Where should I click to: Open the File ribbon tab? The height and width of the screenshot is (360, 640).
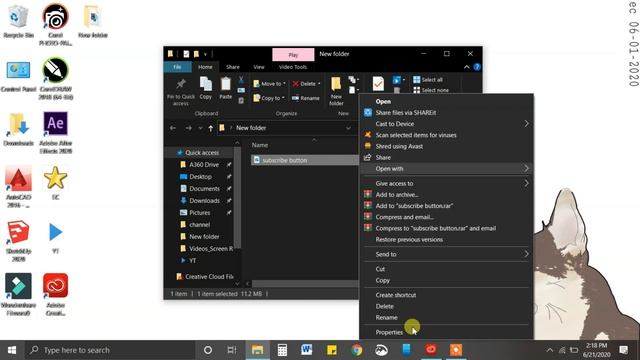(x=178, y=67)
